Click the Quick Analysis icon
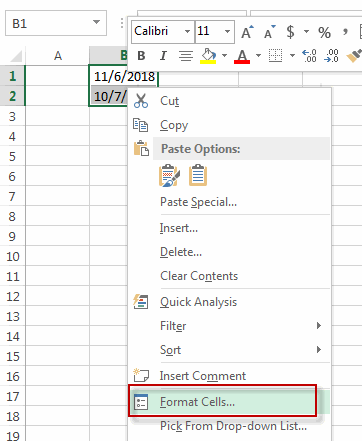362x441 pixels. pyautogui.click(x=141, y=302)
